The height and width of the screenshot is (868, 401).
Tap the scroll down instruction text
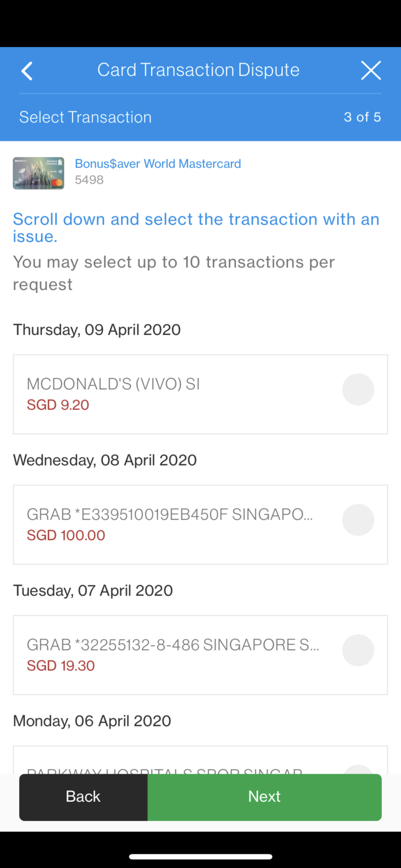(196, 228)
